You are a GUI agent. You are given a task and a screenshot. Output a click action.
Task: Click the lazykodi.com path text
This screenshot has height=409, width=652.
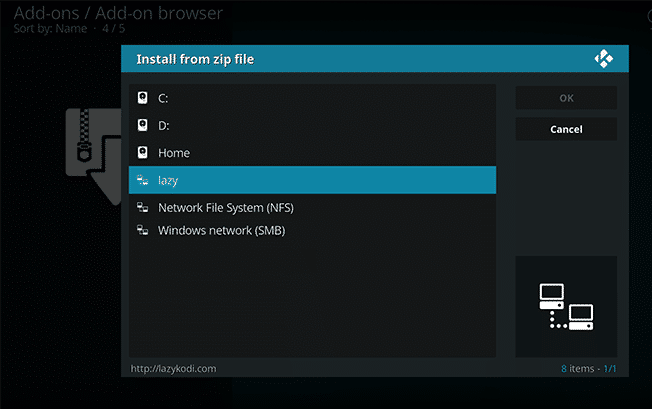[174, 369]
